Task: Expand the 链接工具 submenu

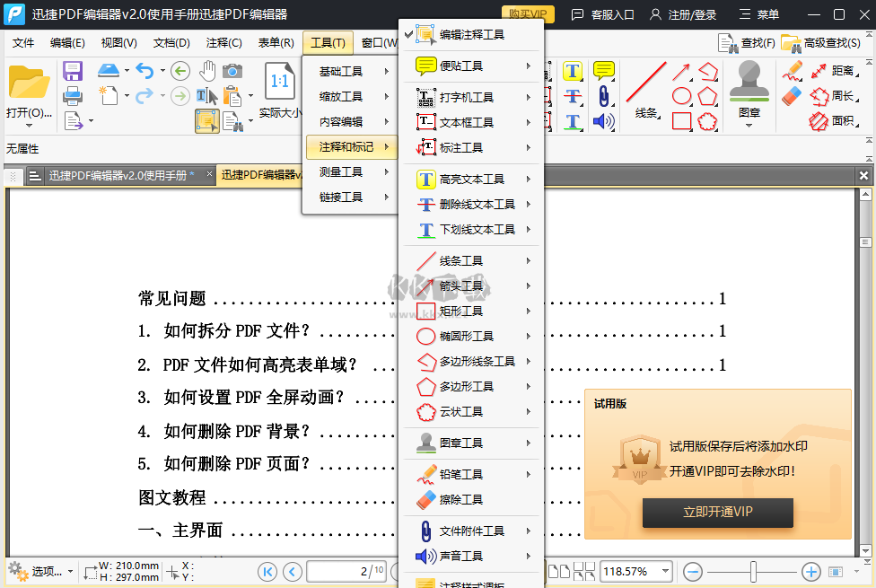Action: (x=350, y=197)
